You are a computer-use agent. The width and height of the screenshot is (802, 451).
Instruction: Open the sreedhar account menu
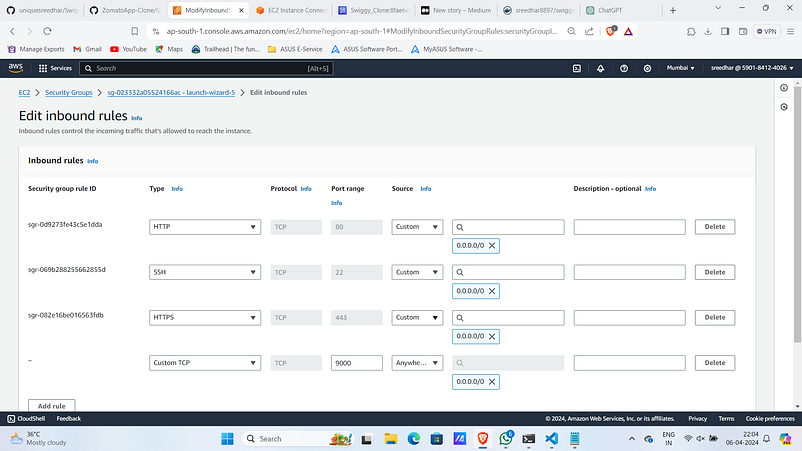pyautogui.click(x=752, y=68)
